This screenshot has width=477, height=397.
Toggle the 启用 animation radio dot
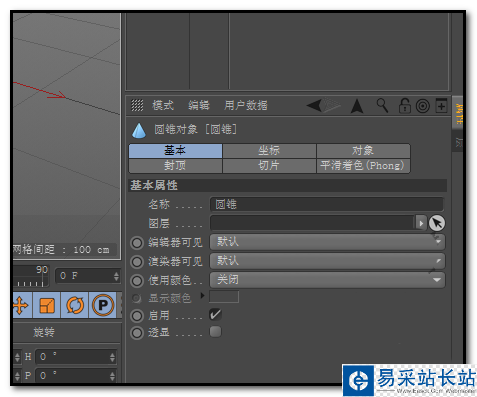click(137, 316)
